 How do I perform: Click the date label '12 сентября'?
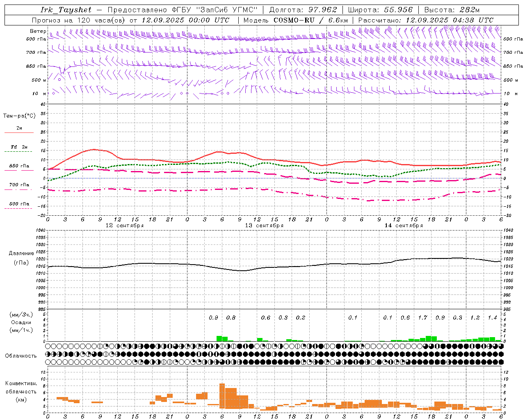125,226
